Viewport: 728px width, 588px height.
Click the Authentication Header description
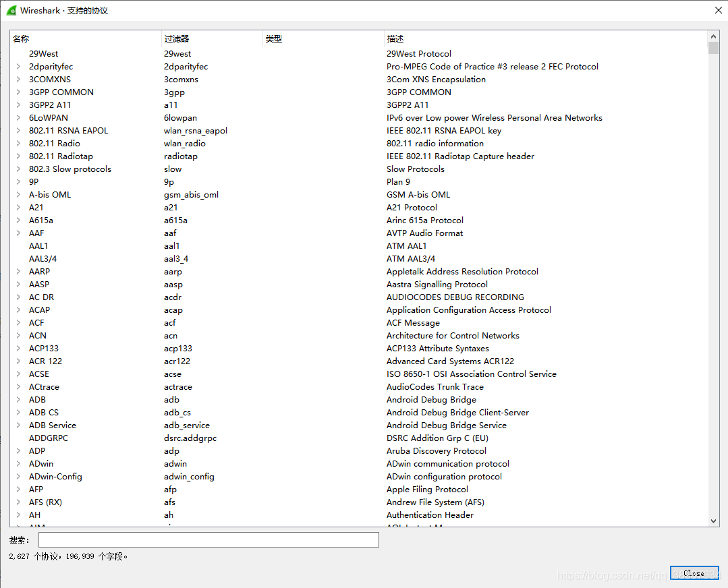(x=430, y=514)
